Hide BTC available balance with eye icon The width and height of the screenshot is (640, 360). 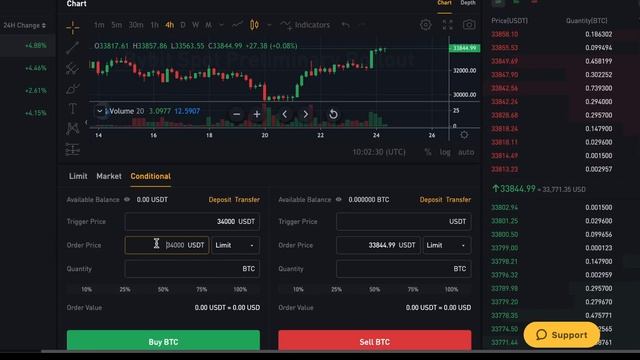point(338,200)
